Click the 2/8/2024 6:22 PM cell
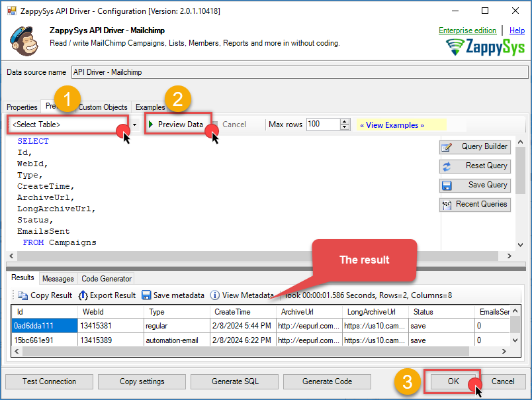The height and width of the screenshot is (400, 532). [243, 340]
